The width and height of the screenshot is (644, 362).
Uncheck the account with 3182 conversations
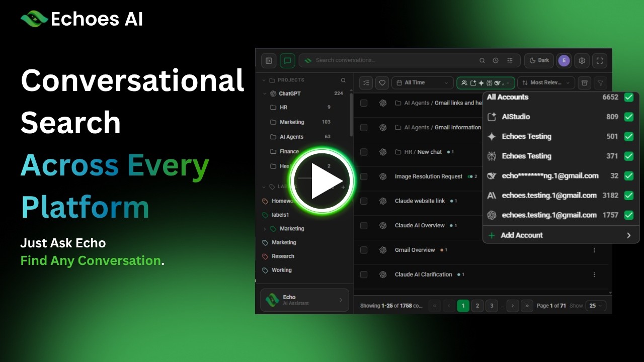[628, 196]
